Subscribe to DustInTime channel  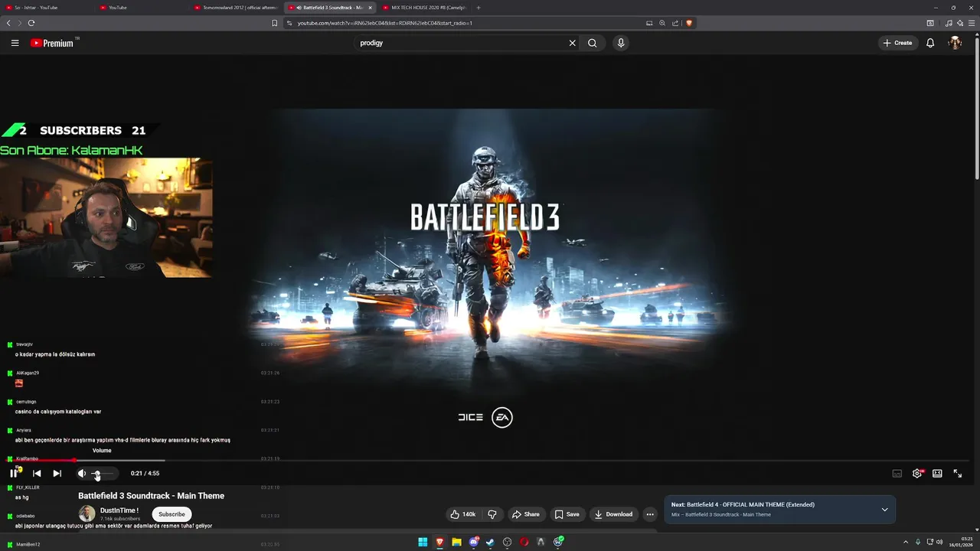[x=171, y=514]
